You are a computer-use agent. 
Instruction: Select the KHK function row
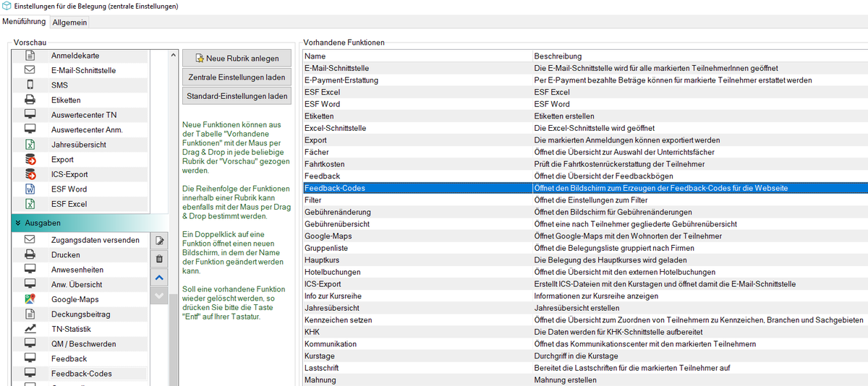pos(584,332)
